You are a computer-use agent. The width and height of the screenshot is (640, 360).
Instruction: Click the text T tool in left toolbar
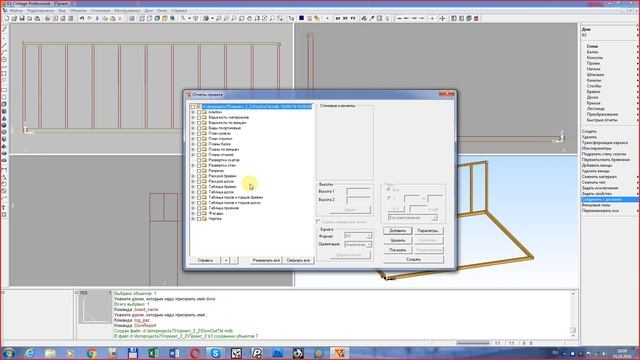pyautogui.click(x=4, y=208)
